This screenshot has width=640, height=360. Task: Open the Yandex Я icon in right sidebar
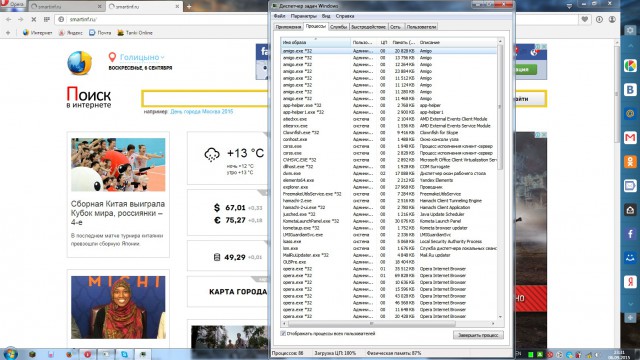pyautogui.click(x=630, y=282)
